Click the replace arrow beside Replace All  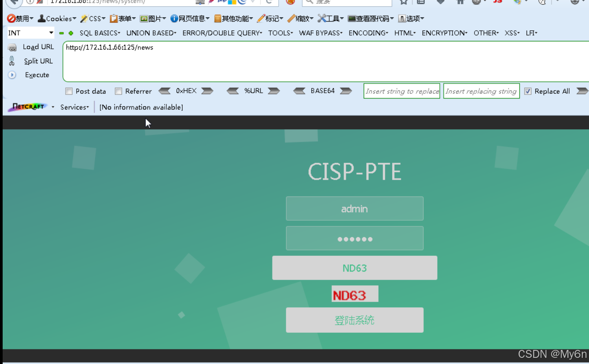coord(582,91)
